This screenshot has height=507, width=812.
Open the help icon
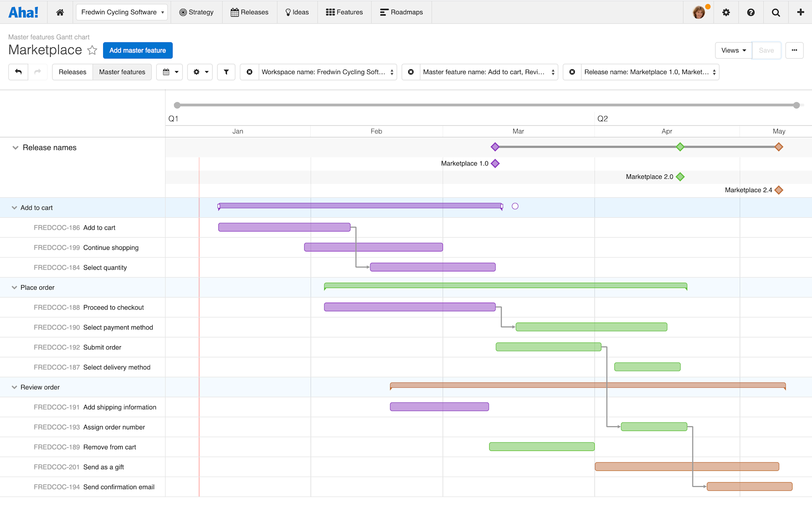(751, 12)
